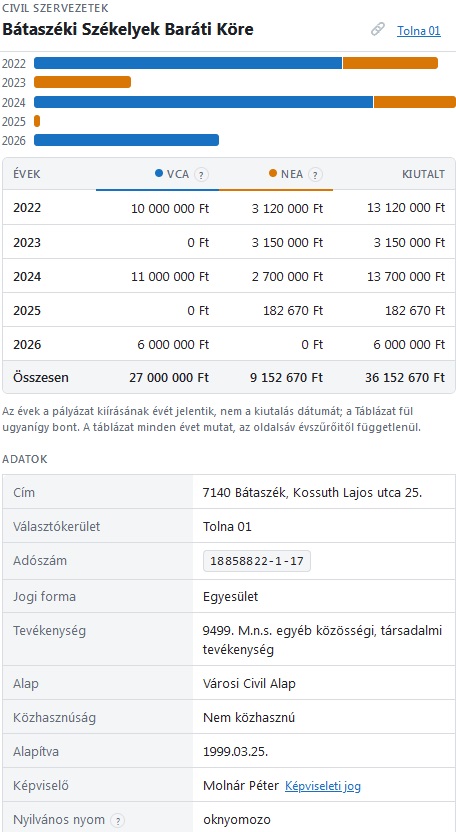The image size is (456, 832).
Task: Open the NEA help question mark
Action: [x=315, y=174]
